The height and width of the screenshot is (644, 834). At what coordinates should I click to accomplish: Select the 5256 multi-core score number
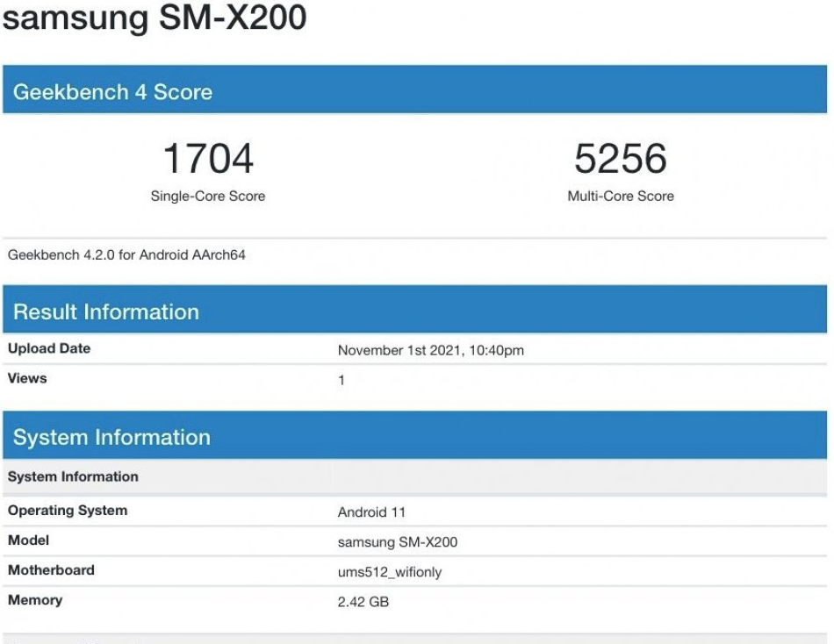point(621,159)
